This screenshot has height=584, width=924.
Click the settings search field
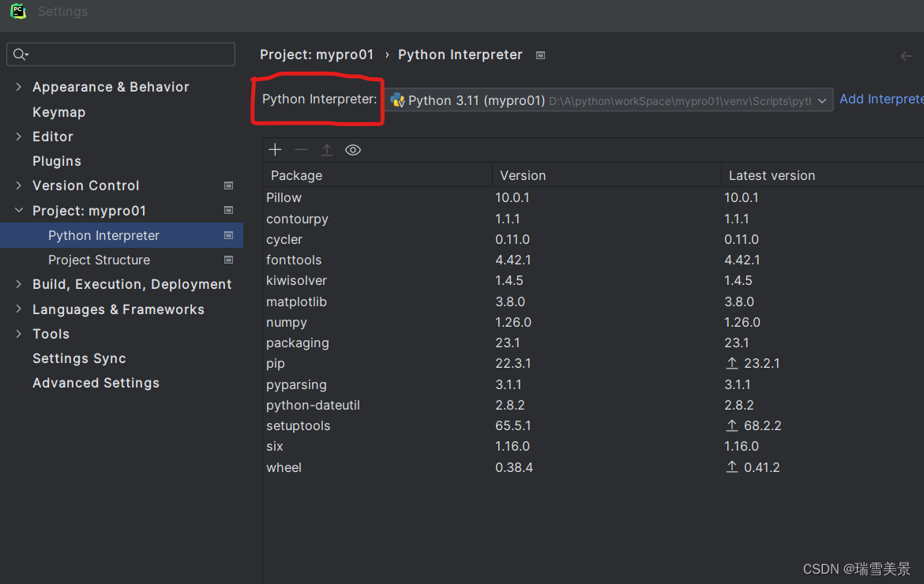(121, 54)
